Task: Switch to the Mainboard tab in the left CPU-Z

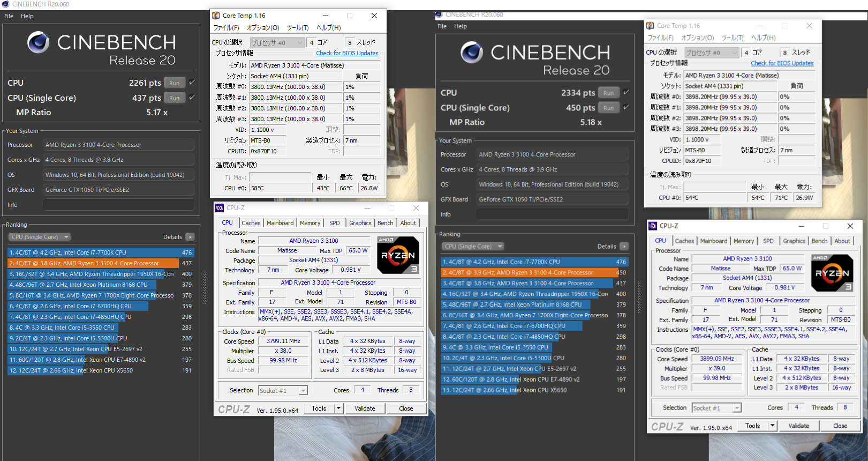Action: [280, 223]
